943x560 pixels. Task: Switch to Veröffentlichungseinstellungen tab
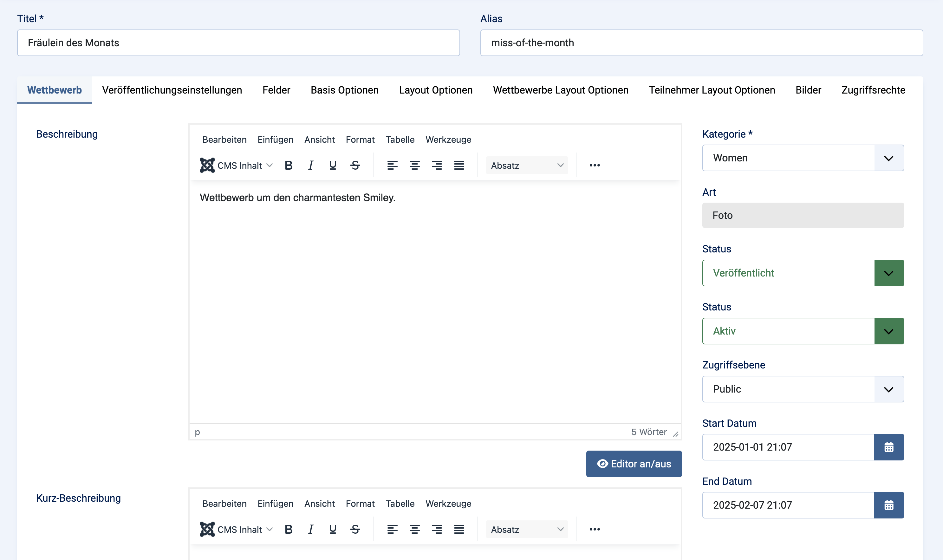coord(172,90)
